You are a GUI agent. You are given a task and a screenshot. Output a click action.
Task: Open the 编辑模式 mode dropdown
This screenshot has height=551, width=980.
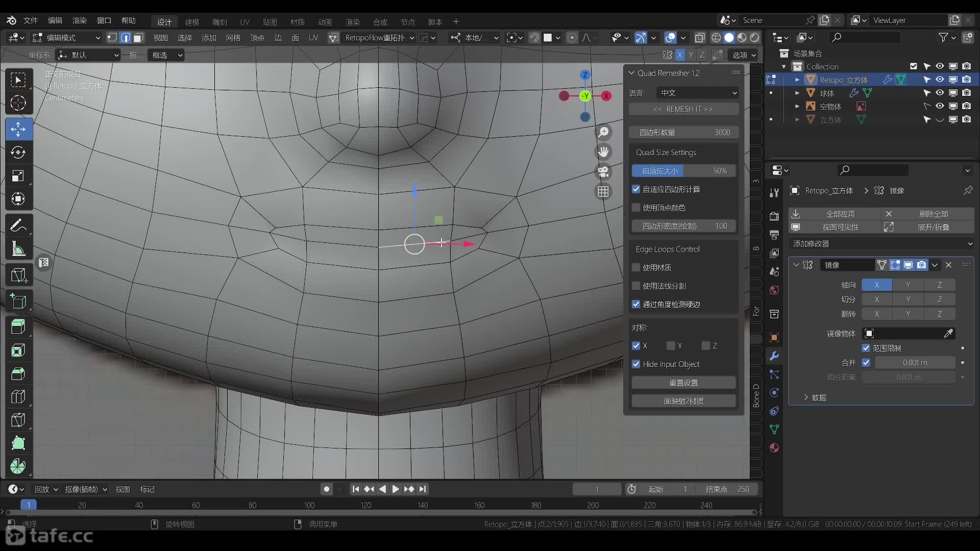click(x=66, y=38)
